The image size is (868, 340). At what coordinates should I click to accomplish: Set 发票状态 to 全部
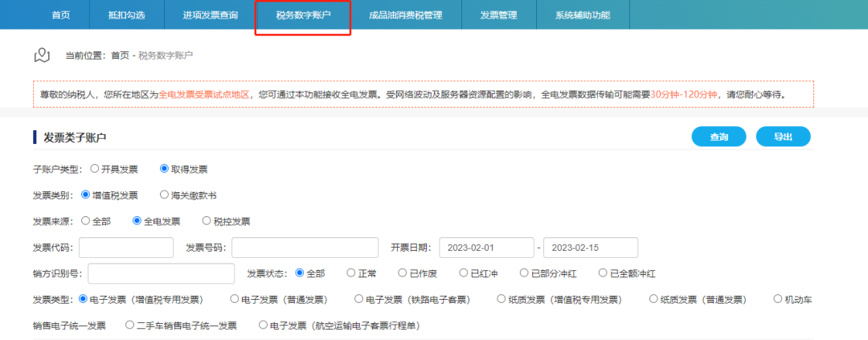300,273
